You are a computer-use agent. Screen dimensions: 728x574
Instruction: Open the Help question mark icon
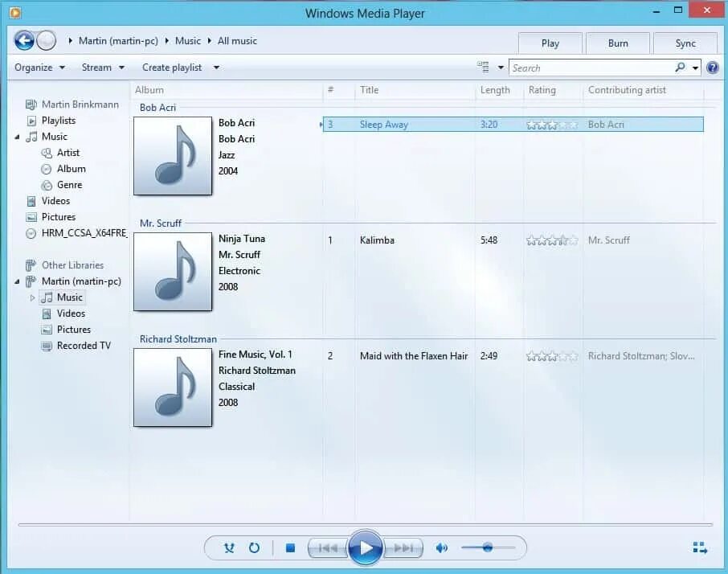[712, 68]
